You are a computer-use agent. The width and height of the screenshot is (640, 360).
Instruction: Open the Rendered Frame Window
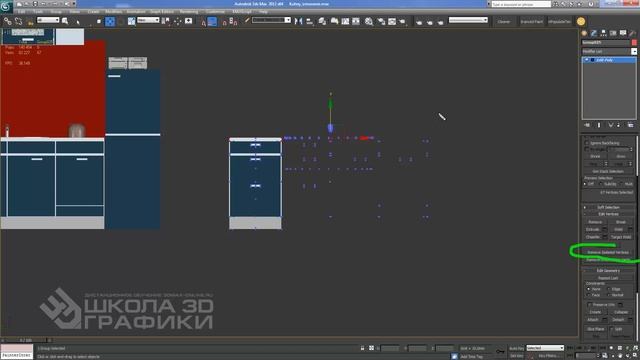click(392, 21)
